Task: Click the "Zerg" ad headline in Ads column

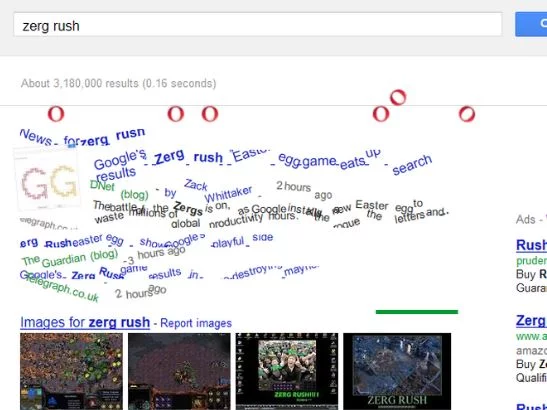Action: 531,320
